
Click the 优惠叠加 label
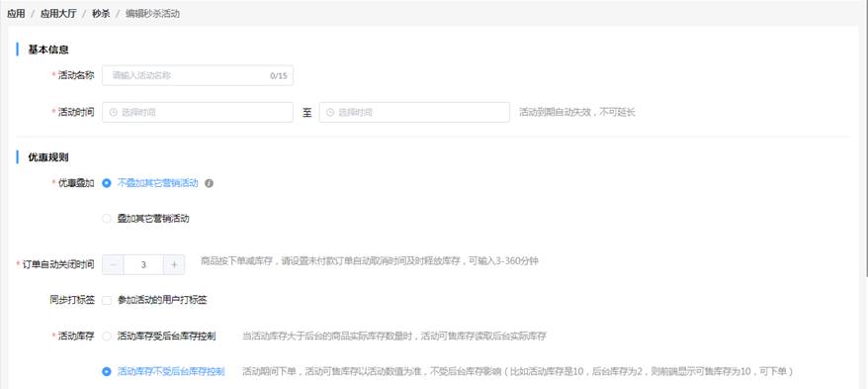pyautogui.click(x=76, y=183)
